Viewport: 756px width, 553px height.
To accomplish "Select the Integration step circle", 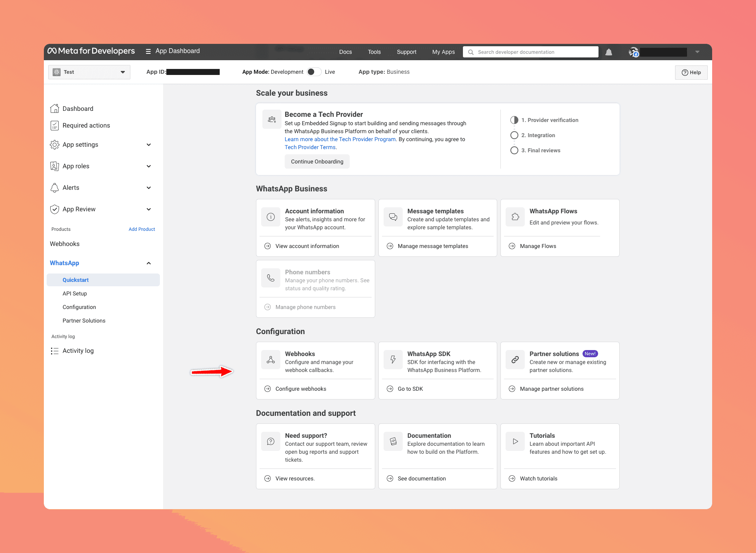I will click(514, 135).
